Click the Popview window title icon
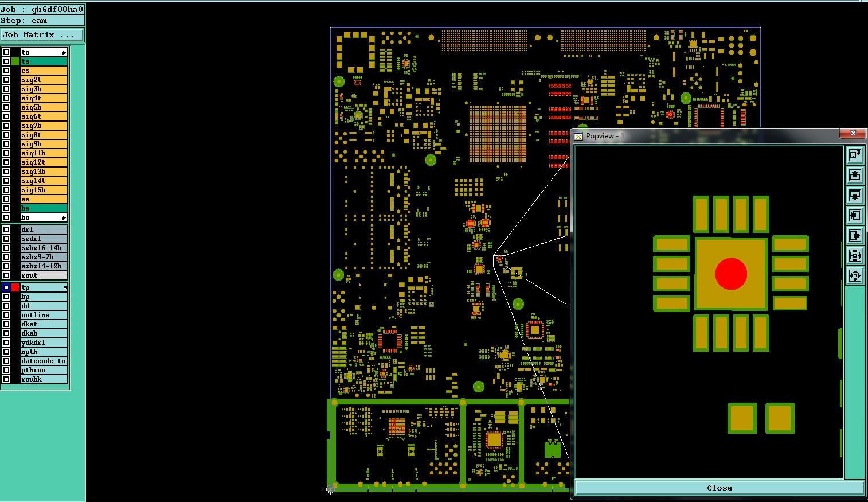The height and width of the screenshot is (502, 868). point(578,136)
